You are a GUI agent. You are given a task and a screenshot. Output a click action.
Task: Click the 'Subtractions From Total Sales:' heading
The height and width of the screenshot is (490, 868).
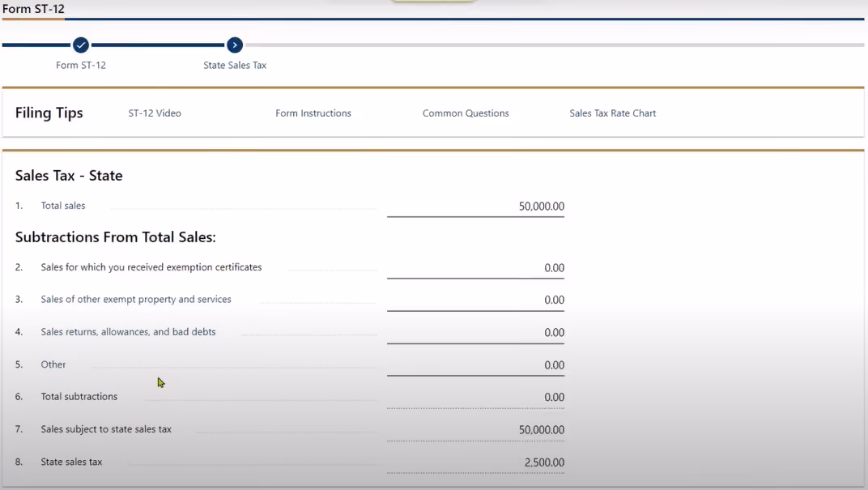point(116,237)
